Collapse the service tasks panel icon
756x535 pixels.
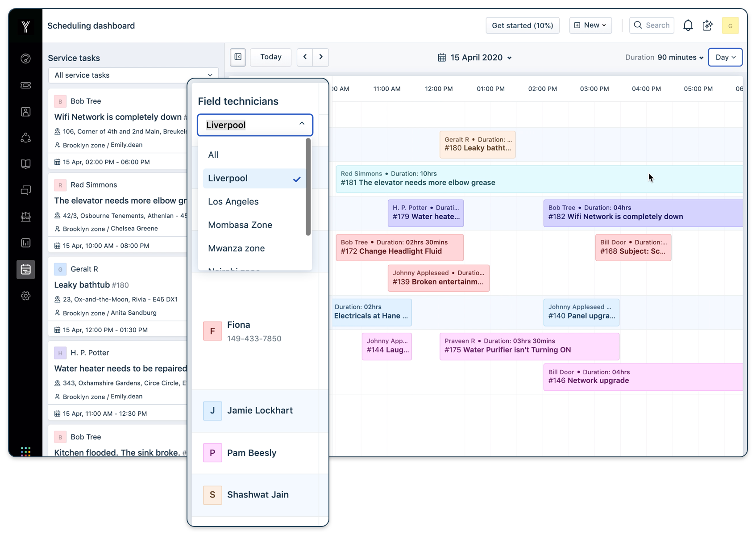237,57
